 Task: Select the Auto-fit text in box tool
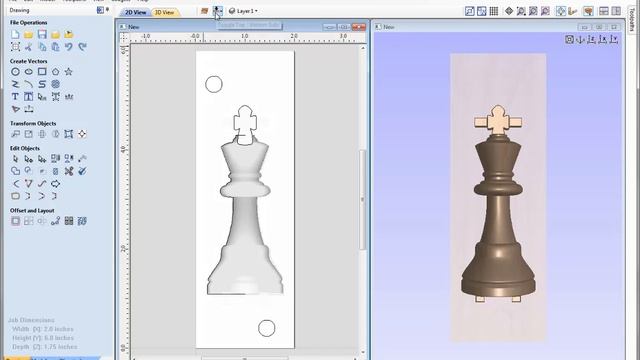[29, 97]
